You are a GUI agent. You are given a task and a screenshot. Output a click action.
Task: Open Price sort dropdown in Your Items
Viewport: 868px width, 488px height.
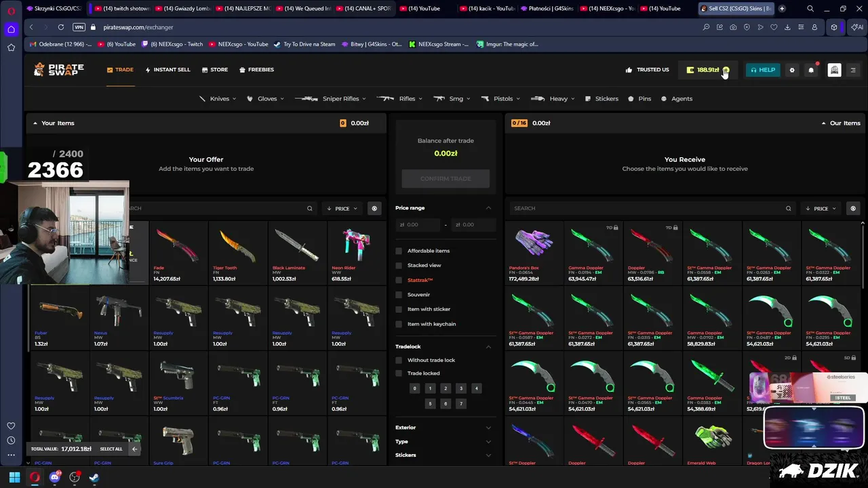(342, 209)
